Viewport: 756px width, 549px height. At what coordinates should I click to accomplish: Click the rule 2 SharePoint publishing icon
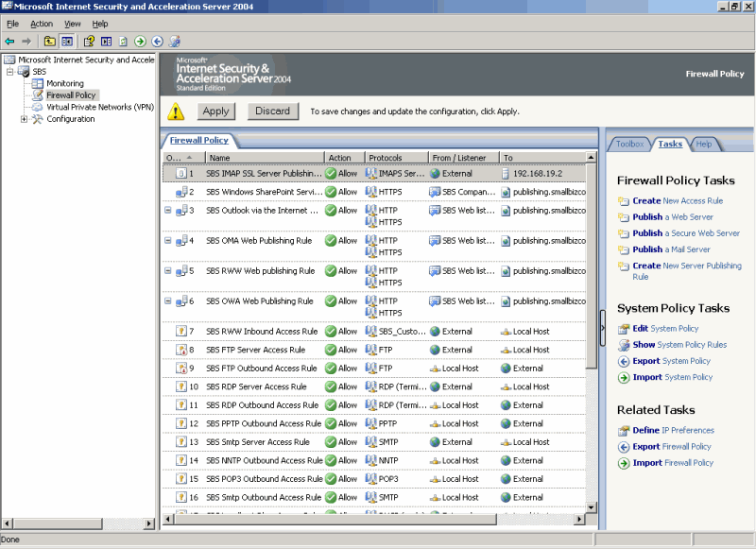coord(181,192)
